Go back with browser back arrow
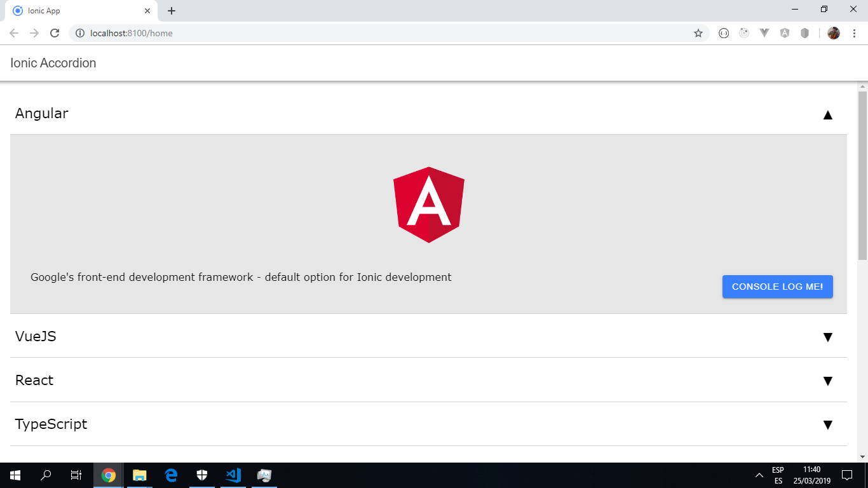The width and height of the screenshot is (868, 488). pos(14,33)
